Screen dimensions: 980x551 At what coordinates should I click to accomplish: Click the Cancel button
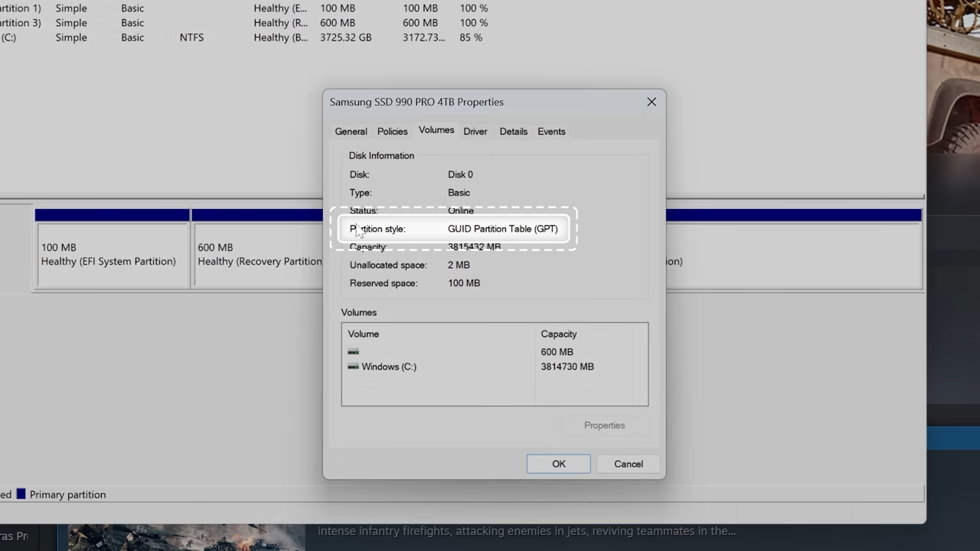628,464
